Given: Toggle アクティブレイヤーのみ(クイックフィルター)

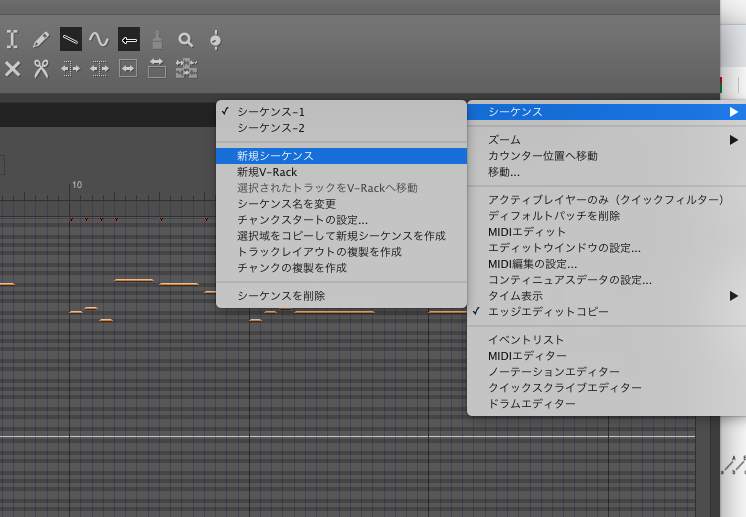Looking at the screenshot, I should coord(607,200).
